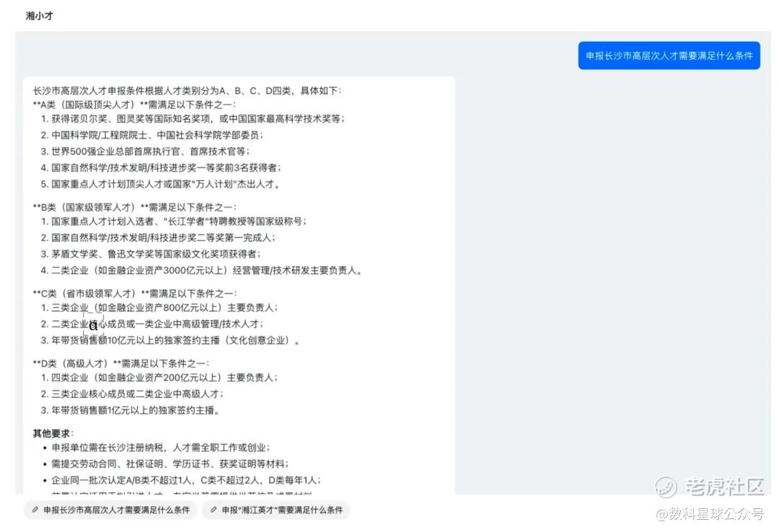Click pencil icon on 长沙市高层次人才 suggestion chip
This screenshot has width=779, height=532.
click(x=35, y=510)
